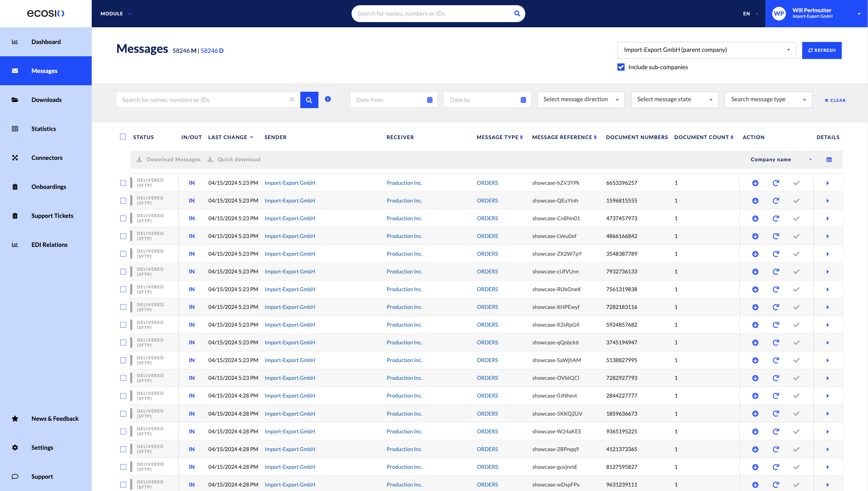868x491 pixels.
Task: Click Download Messages button
Action: pos(169,160)
